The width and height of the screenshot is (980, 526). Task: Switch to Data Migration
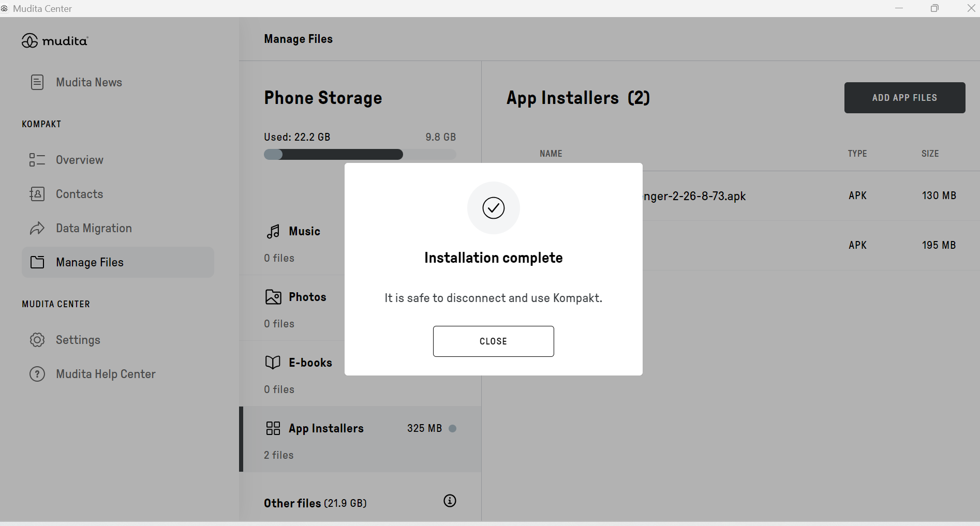[118, 228]
